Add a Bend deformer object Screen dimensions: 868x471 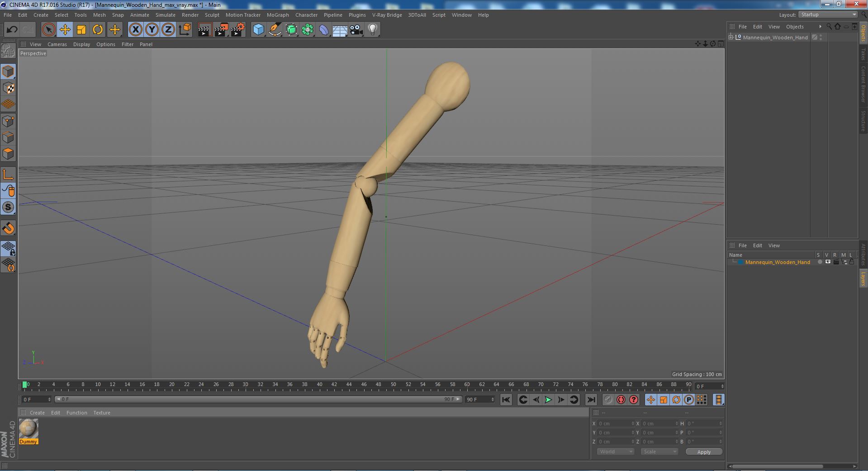pos(324,30)
